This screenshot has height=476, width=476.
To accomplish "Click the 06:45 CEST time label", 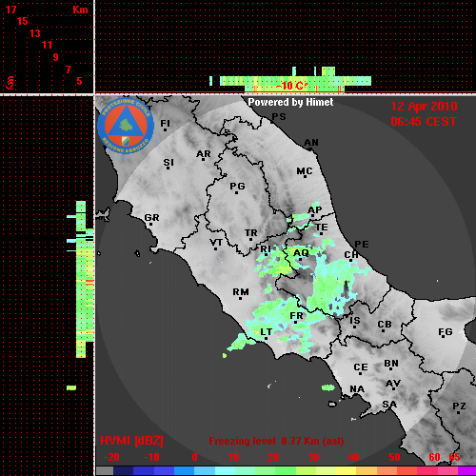I will point(424,122).
